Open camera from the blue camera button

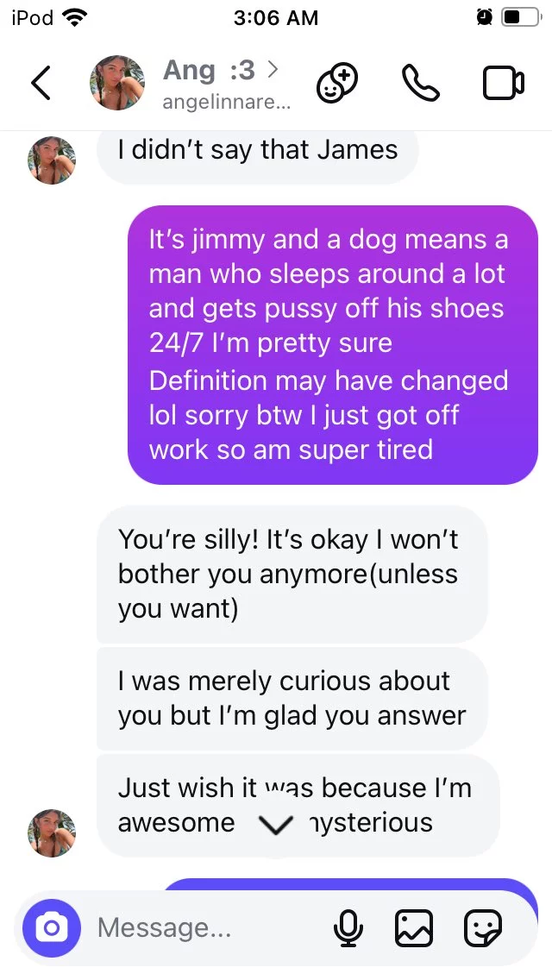(52, 928)
